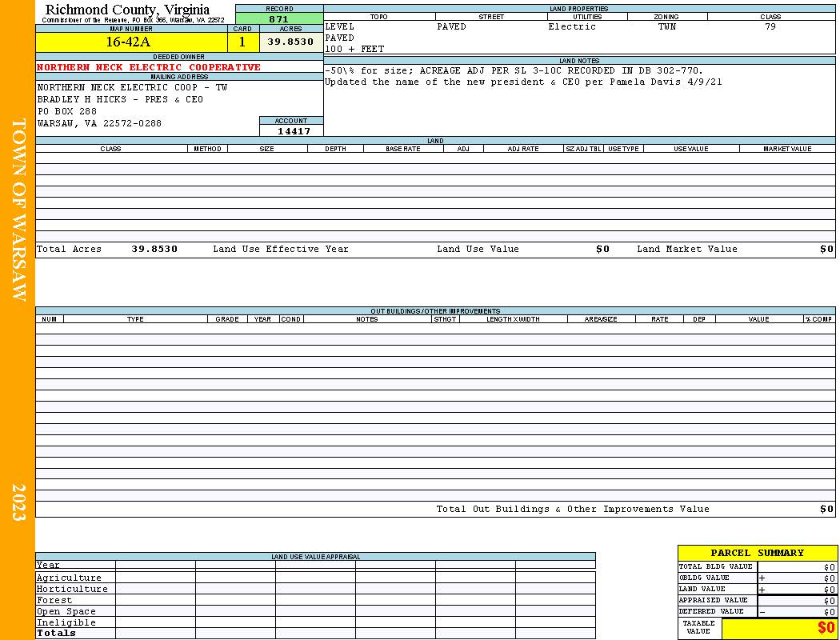Click the OUT BUILDINGS/OTHER IMPROVEMENTS header
The image size is (840, 640).
[x=435, y=311]
